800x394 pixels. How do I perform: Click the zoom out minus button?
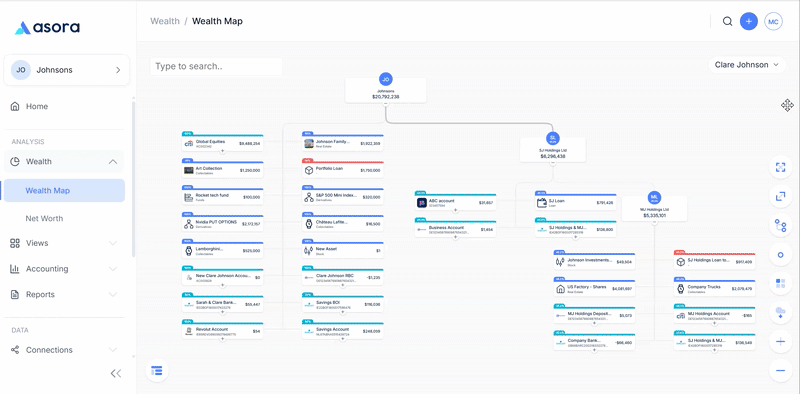pyautogui.click(x=780, y=371)
